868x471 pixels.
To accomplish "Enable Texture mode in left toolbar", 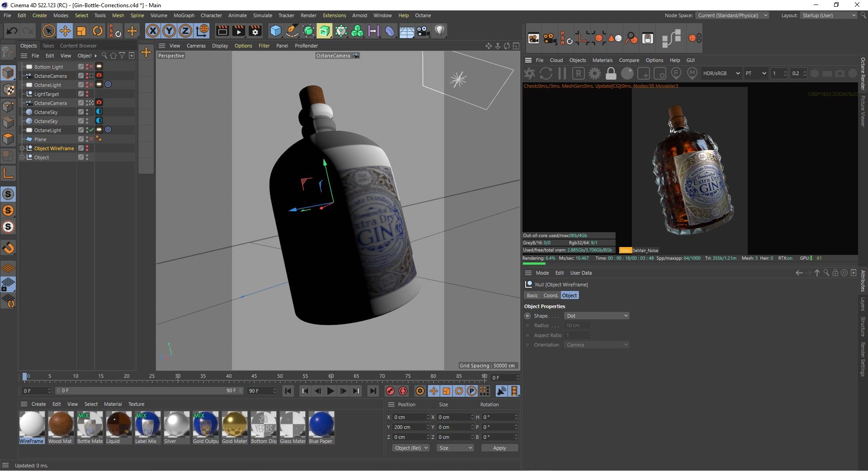I will [8, 90].
